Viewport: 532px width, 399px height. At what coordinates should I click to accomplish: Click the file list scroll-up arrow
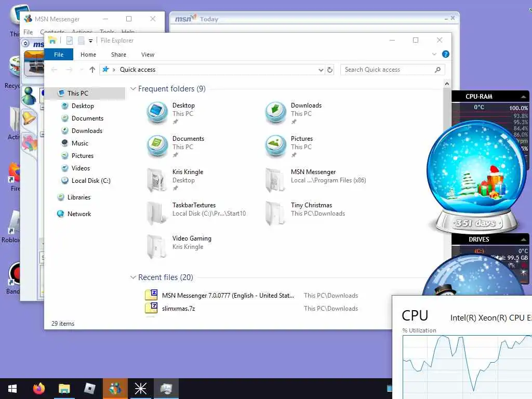point(447,84)
